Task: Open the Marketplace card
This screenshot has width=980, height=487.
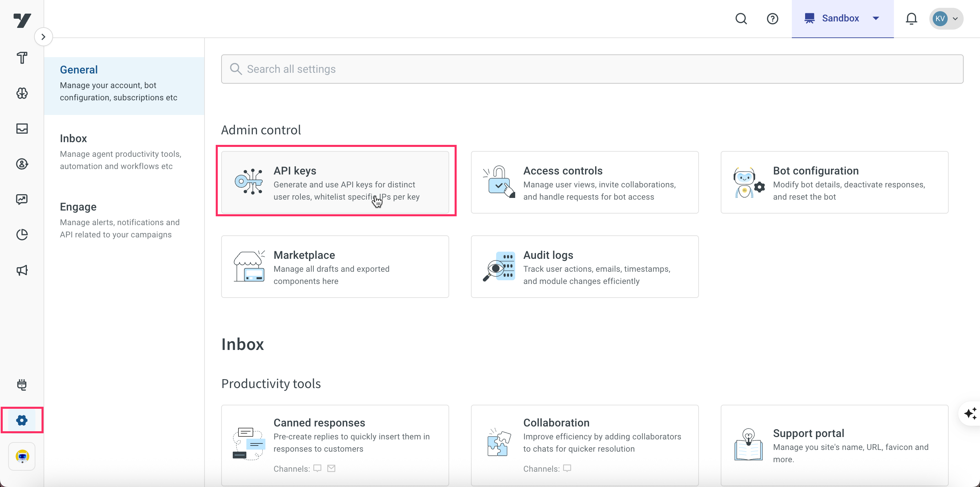Action: (x=335, y=267)
